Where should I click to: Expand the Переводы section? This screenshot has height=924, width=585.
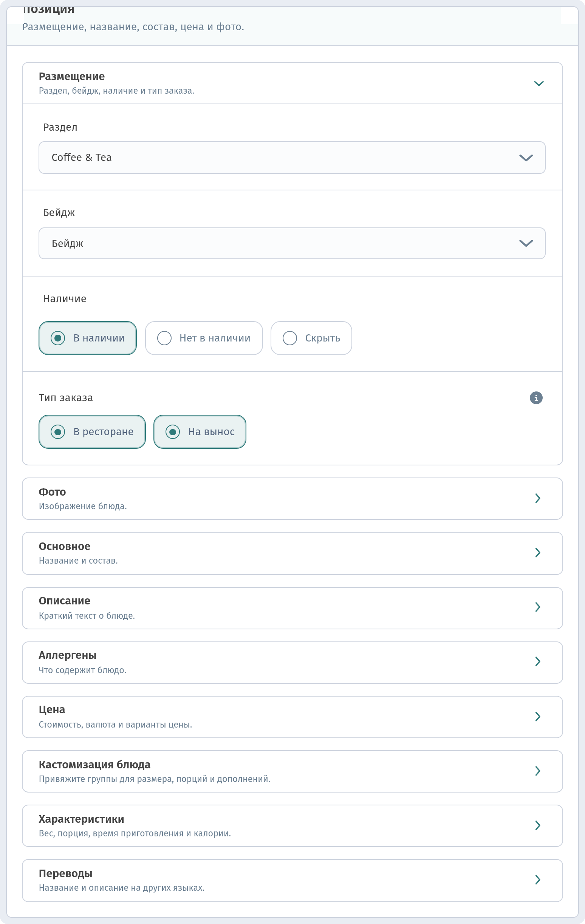click(x=292, y=880)
